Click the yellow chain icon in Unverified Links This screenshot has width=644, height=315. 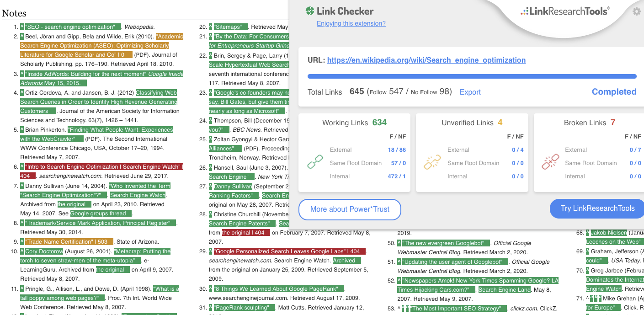(x=432, y=161)
